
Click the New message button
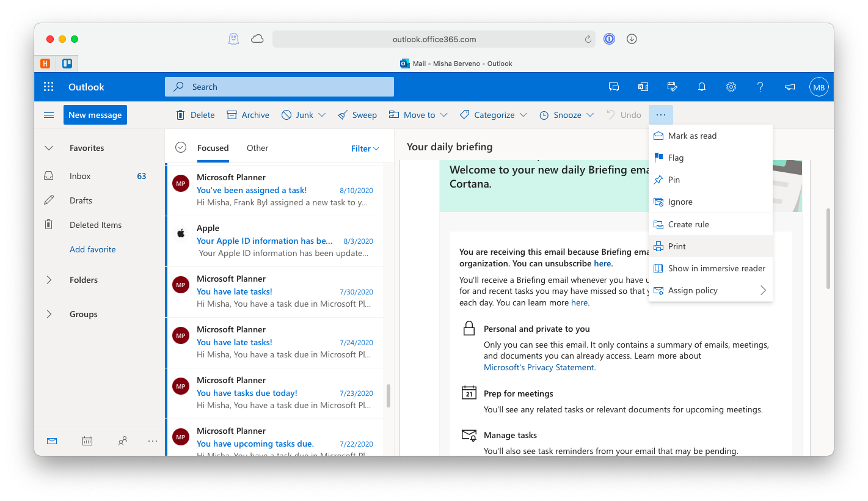(x=95, y=115)
